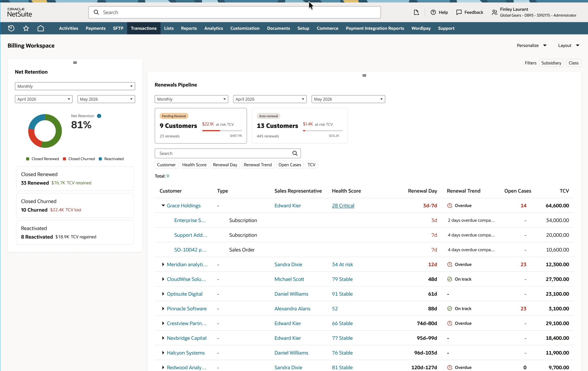Open the recent records history icon
This screenshot has width=588, height=371.
[x=11, y=28]
